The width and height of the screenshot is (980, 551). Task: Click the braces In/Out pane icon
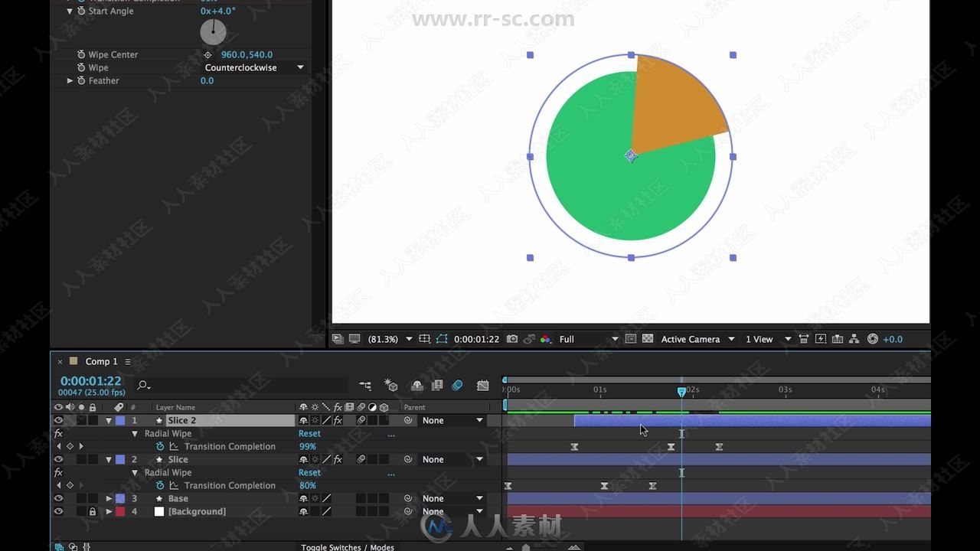point(87,546)
